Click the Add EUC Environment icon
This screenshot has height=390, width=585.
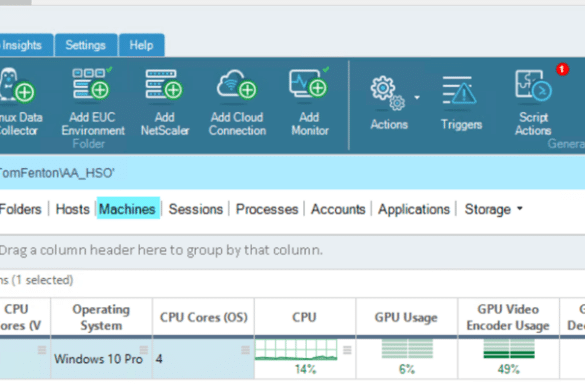[x=92, y=84]
